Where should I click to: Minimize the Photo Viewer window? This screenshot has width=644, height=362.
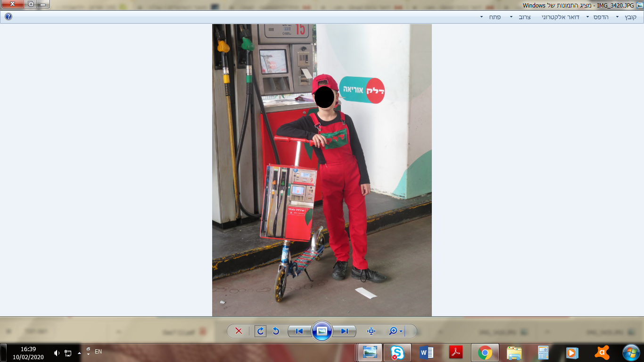tap(43, 4)
